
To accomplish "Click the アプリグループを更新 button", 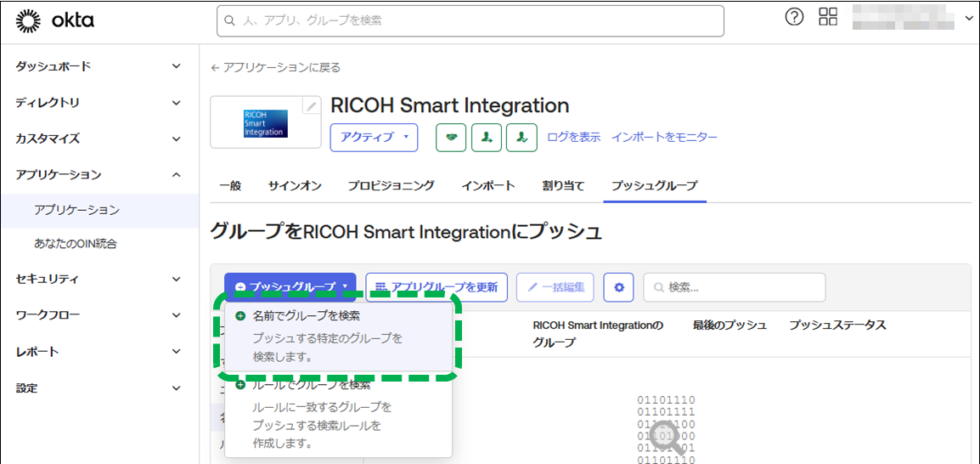I will tap(436, 287).
